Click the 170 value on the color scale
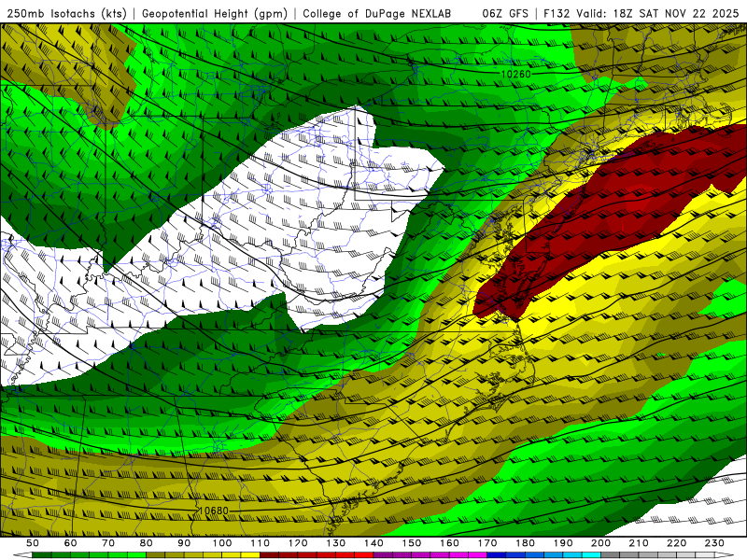The image size is (747, 560). point(487,543)
